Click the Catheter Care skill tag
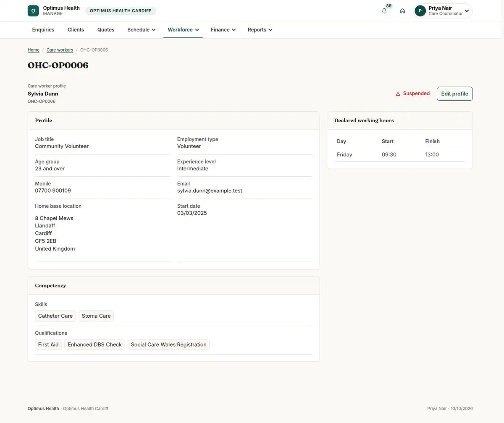The width and height of the screenshot is (504, 423). 55,316
